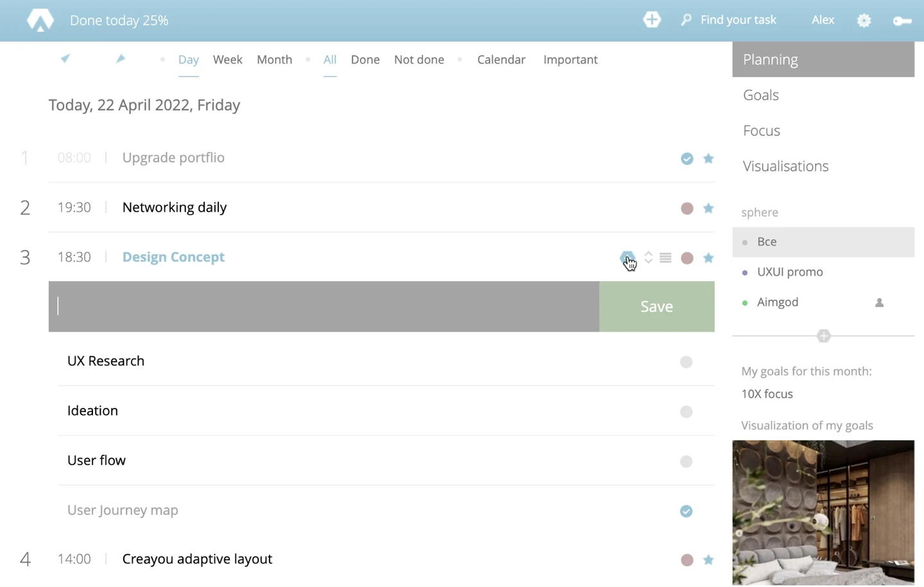Switch to Month view
The width and height of the screenshot is (924, 587).
275,60
